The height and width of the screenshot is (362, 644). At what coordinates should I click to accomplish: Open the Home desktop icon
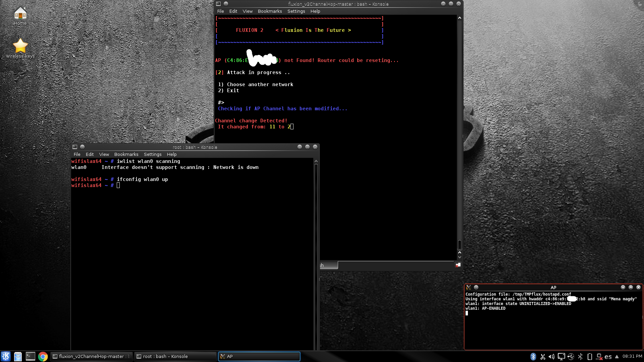20,16
